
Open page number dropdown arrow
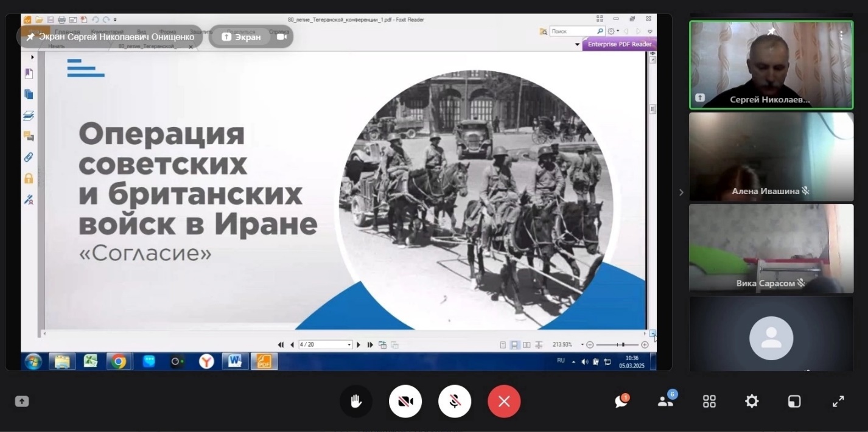tap(349, 344)
